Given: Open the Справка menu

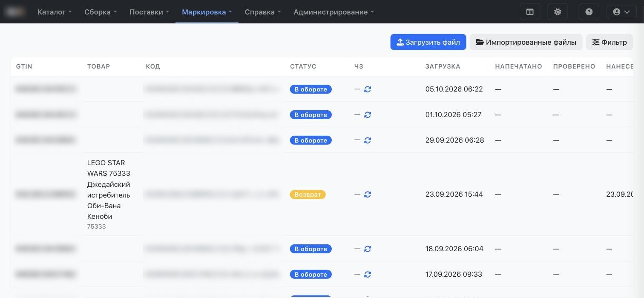Looking at the screenshot, I should pos(263,12).
